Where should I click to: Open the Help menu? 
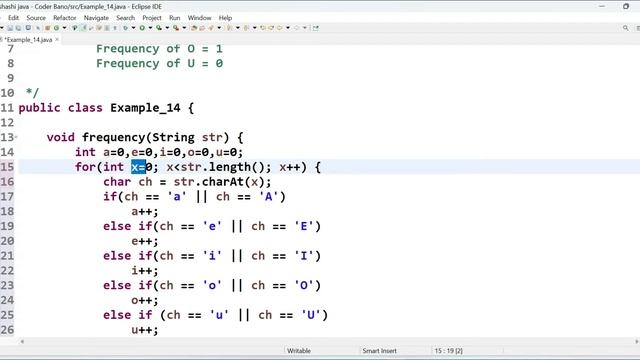[x=225, y=18]
